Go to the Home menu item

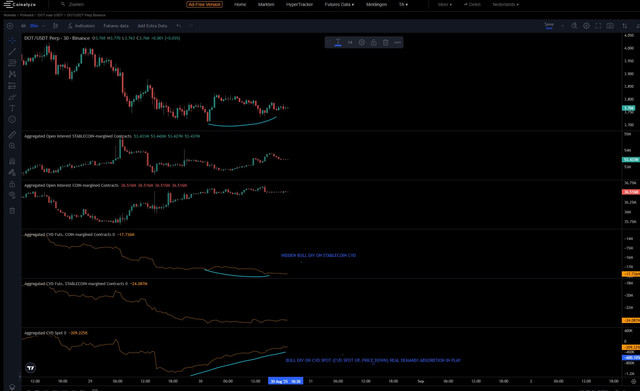point(240,4)
